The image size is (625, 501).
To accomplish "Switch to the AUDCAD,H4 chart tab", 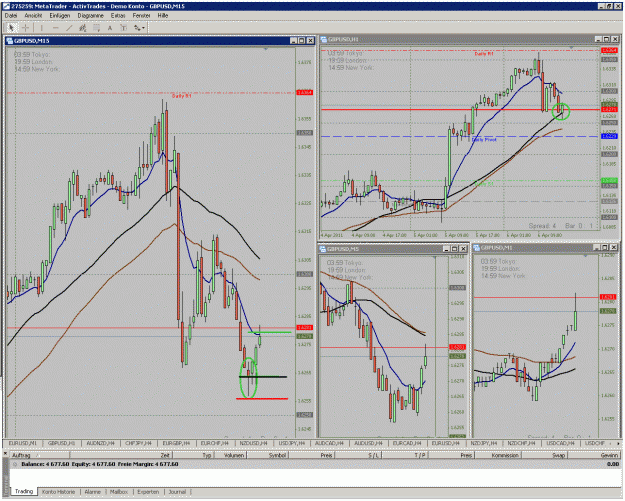I will (329, 443).
